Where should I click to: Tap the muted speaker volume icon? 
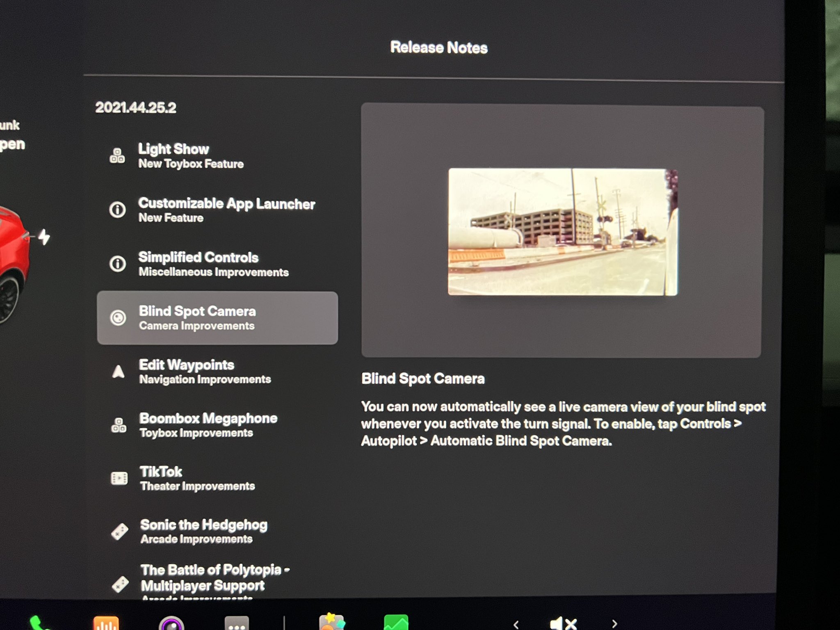click(564, 623)
